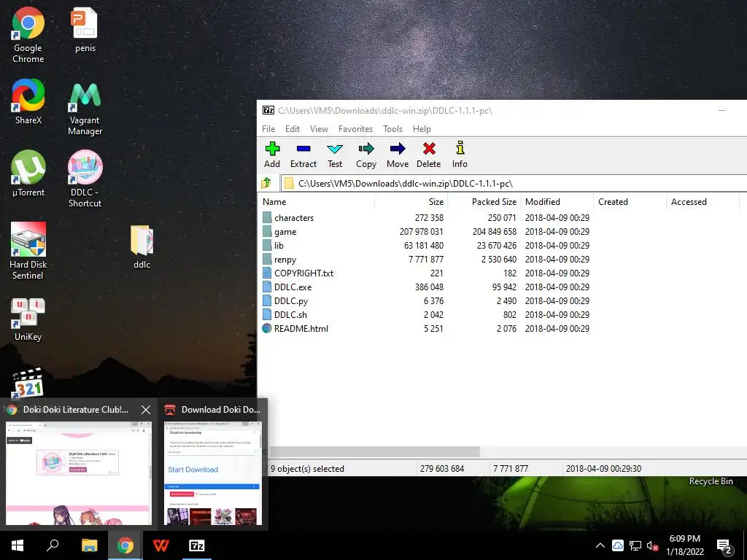The height and width of the screenshot is (560, 747).
Task: Click the presentation file desktop icon
Action: pyautogui.click(x=85, y=30)
